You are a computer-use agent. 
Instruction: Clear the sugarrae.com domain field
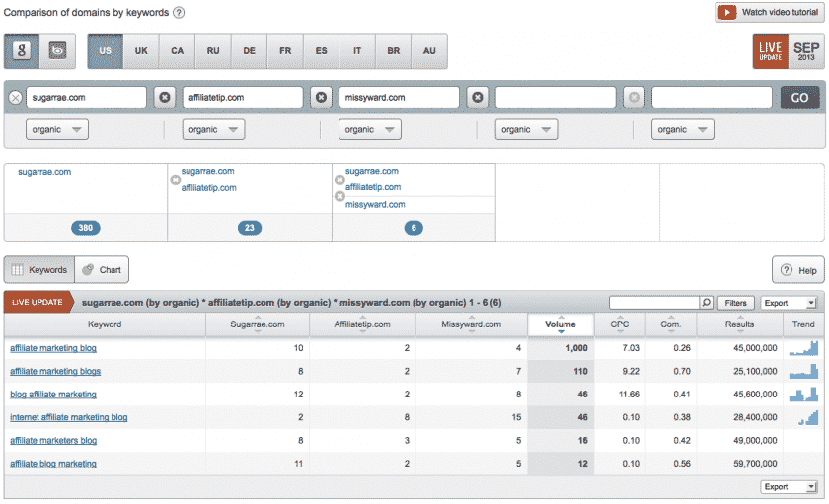[16, 98]
